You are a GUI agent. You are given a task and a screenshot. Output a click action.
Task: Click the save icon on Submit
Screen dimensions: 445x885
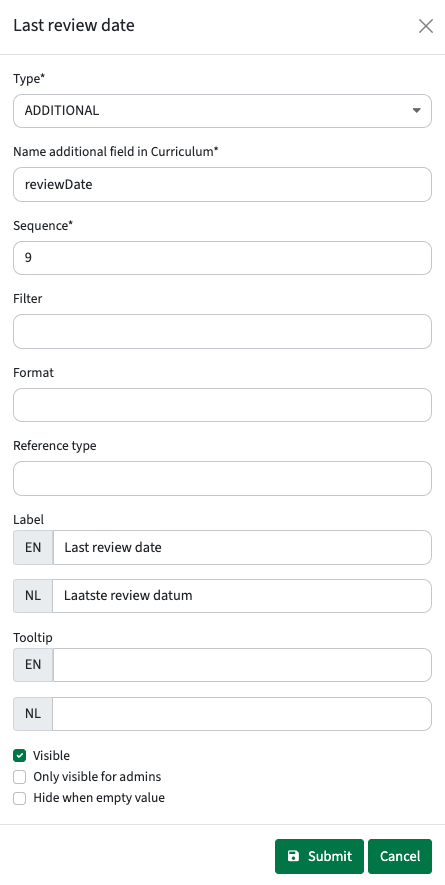293,856
